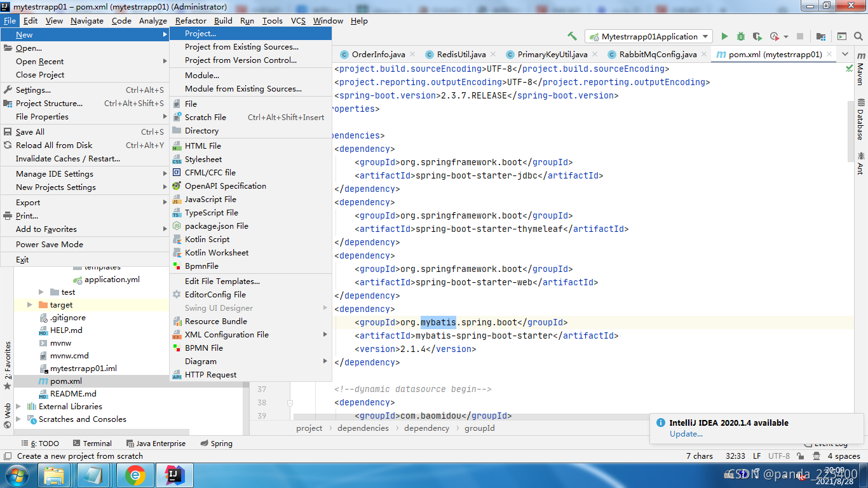Toggle the tool window quick access icon in status bar
This screenshot has height=488, width=868.
click(x=7, y=456)
